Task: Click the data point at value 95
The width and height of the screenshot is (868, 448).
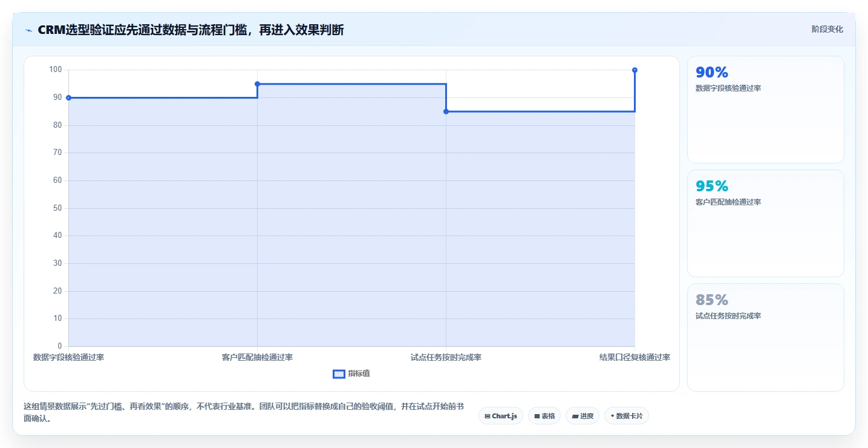Action: (257, 84)
